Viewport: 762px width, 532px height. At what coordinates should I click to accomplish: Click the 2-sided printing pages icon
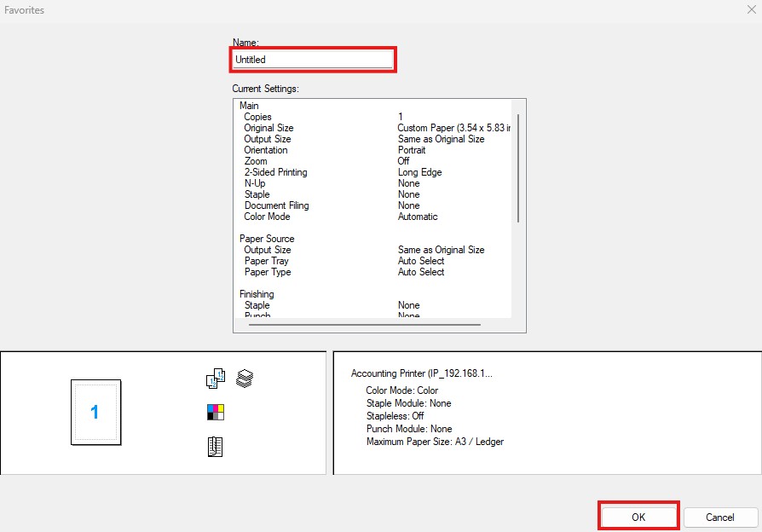click(215, 378)
